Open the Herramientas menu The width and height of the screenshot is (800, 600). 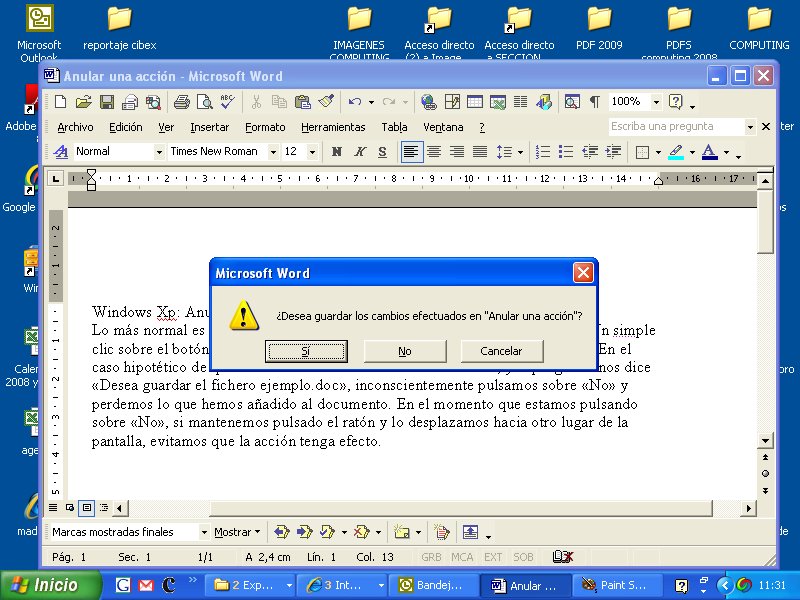(333, 127)
